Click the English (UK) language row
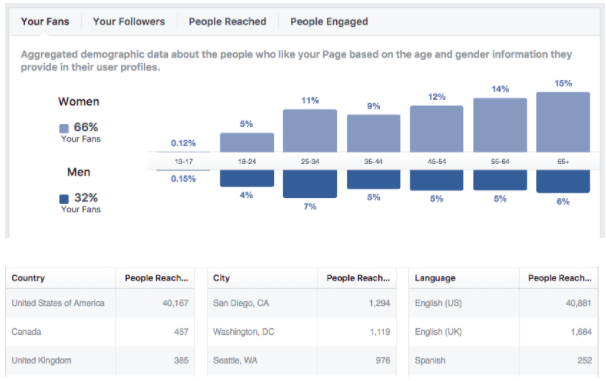This screenshot has width=606, height=381. 504,332
